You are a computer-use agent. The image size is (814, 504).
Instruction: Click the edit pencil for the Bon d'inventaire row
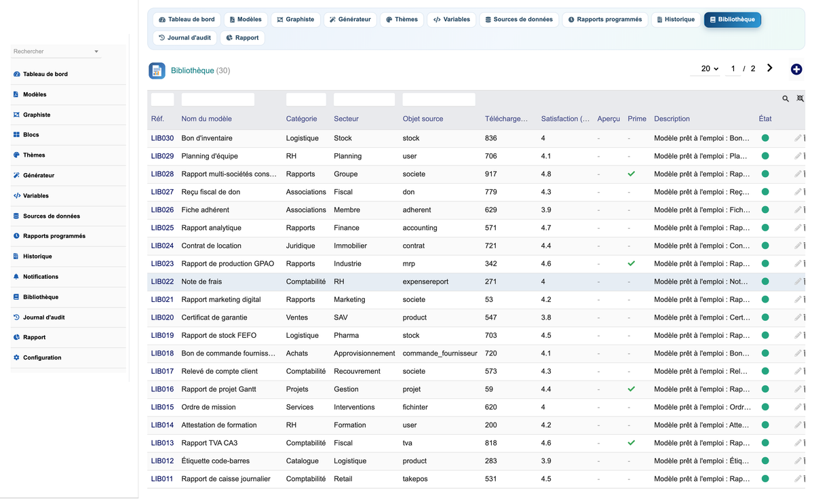tap(798, 138)
